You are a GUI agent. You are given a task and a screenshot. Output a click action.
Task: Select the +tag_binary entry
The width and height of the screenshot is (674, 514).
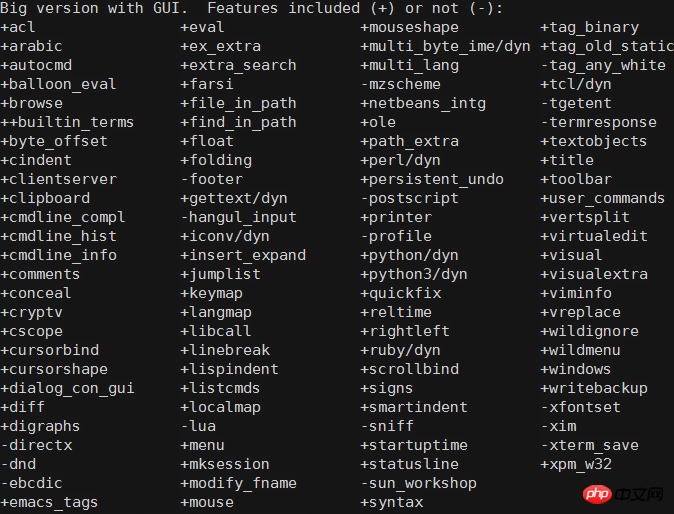pos(589,28)
